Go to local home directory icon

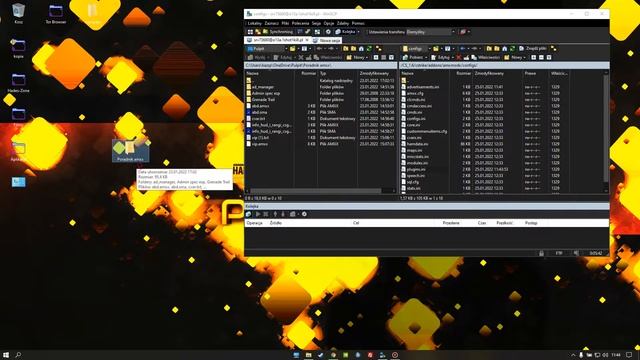(x=361, y=49)
